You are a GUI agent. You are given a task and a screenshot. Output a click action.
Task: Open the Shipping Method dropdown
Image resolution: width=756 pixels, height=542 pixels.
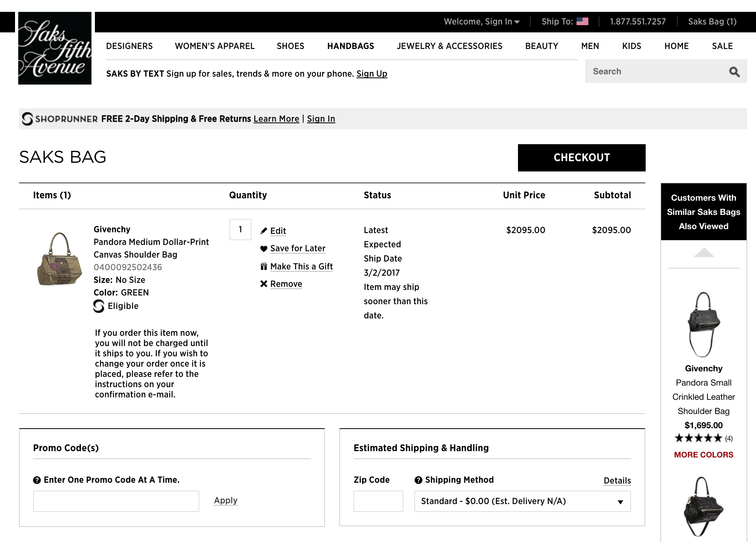[x=522, y=501]
